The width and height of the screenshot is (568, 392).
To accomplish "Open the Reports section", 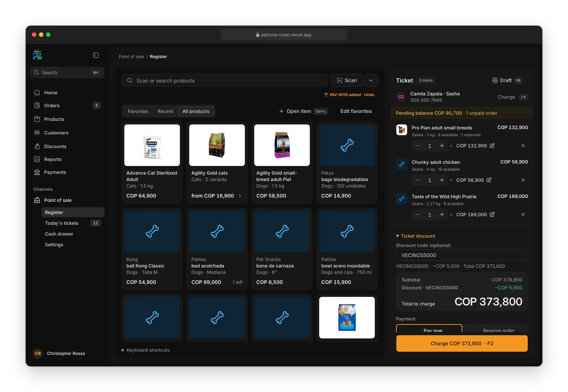I will [x=67, y=159].
